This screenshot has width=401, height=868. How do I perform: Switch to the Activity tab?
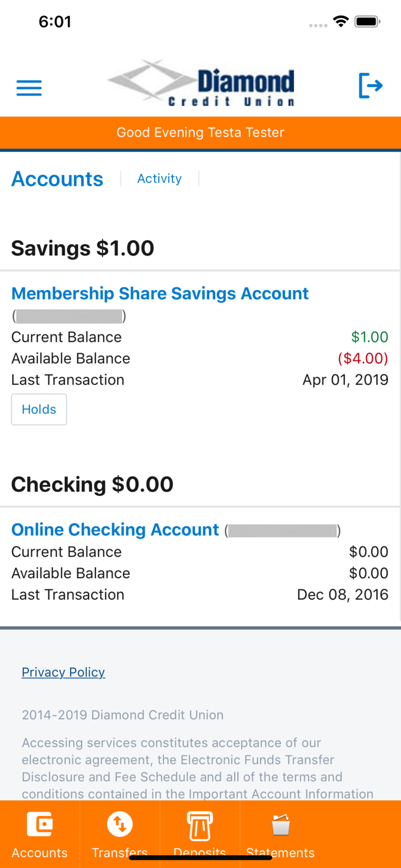click(x=159, y=178)
